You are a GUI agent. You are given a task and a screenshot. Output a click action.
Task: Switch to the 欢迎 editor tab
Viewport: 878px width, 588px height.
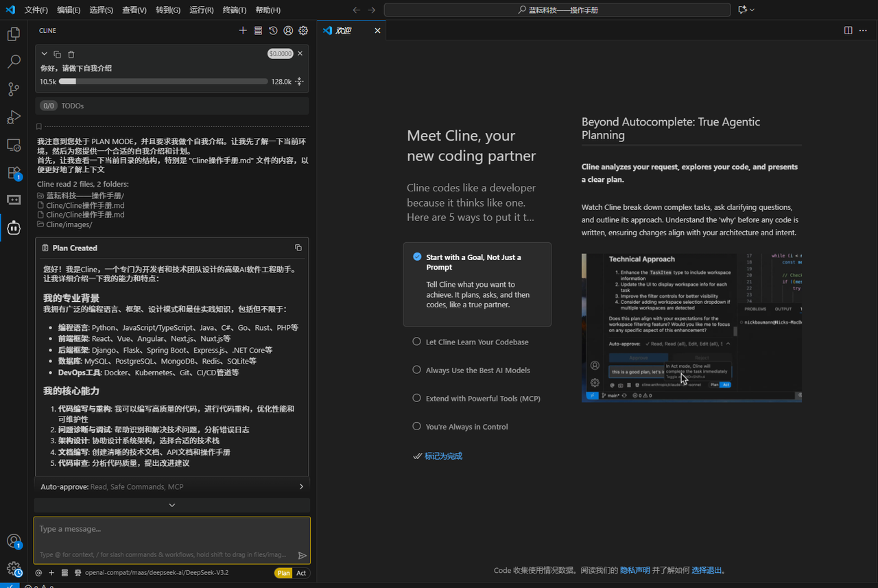pyautogui.click(x=351, y=30)
